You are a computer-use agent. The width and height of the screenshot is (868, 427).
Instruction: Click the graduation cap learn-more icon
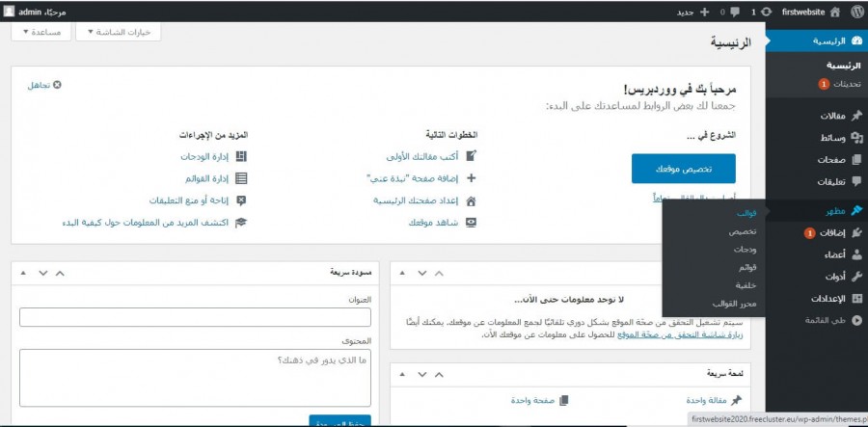241,223
